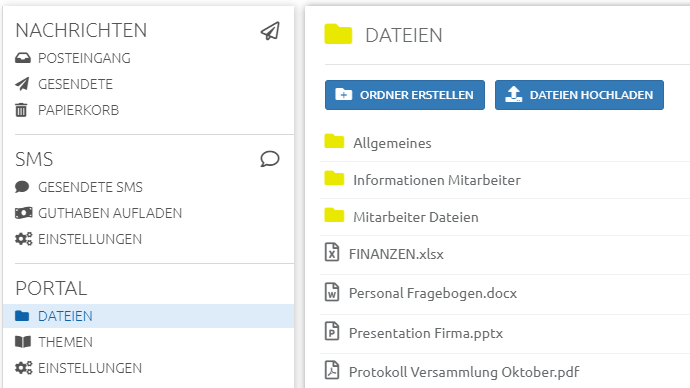Select Dateien in the Portal section
This screenshot has height=388, width=690.
click(x=148, y=316)
